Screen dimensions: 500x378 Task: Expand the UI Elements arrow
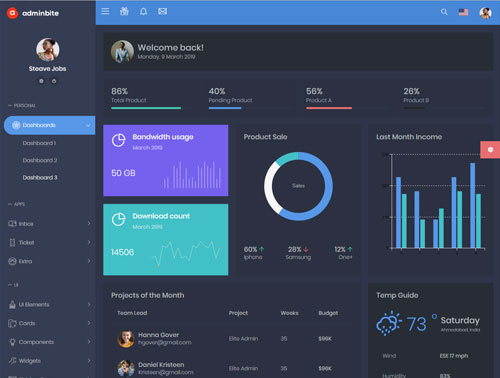coord(89,304)
